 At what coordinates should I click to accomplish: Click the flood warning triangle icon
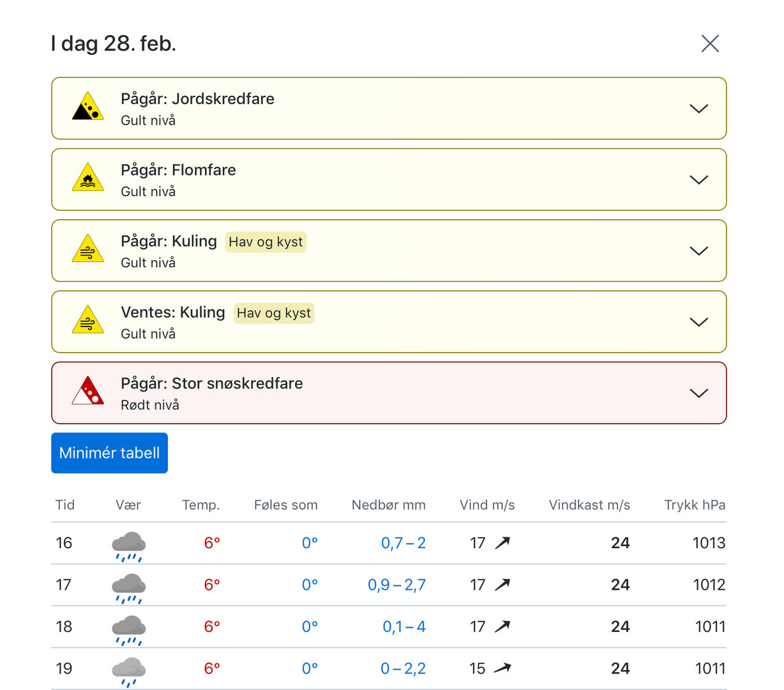[87, 179]
